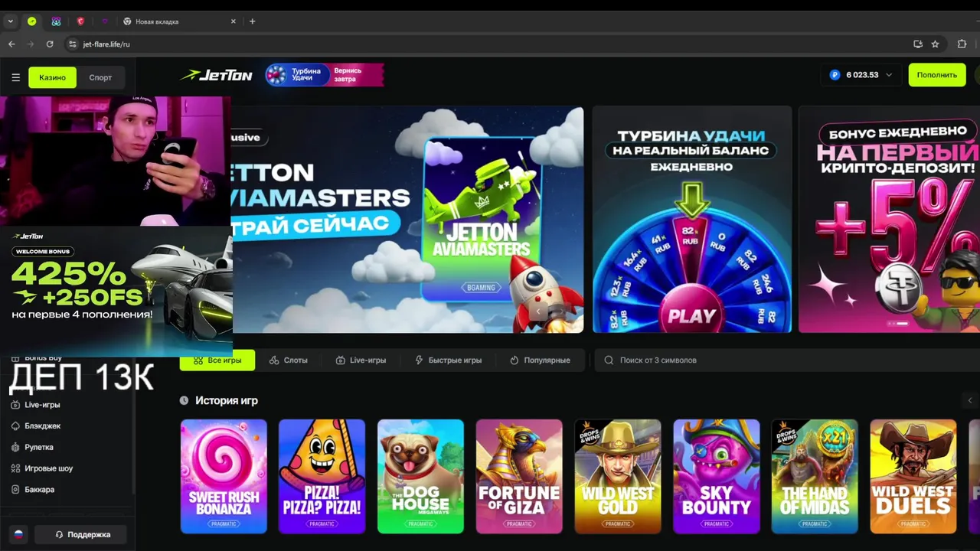Image resolution: width=980 pixels, height=551 pixels.
Task: Open the +5% crypto-deposit bonus banner
Action: point(889,220)
